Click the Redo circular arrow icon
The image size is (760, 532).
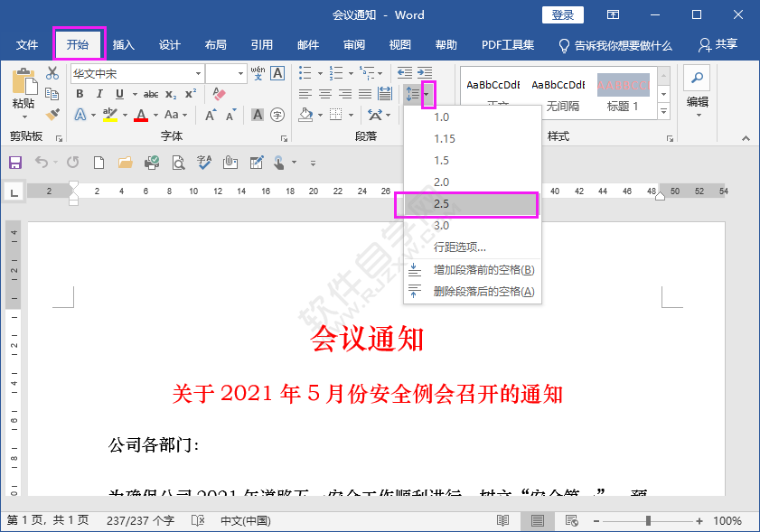[72, 163]
